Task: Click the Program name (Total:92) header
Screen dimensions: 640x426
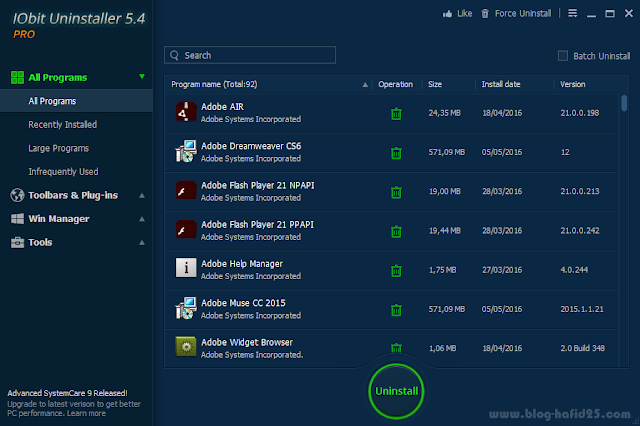Action: coord(214,84)
